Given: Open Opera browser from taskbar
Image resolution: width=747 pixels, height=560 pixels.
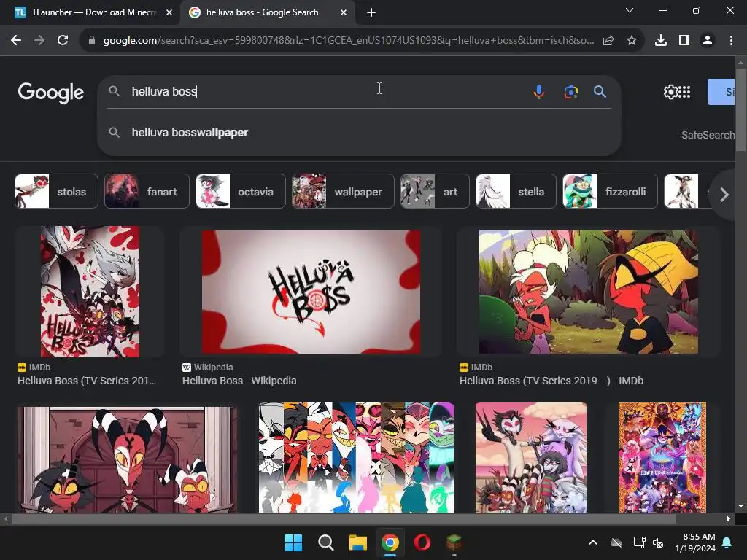Looking at the screenshot, I should click(x=422, y=542).
